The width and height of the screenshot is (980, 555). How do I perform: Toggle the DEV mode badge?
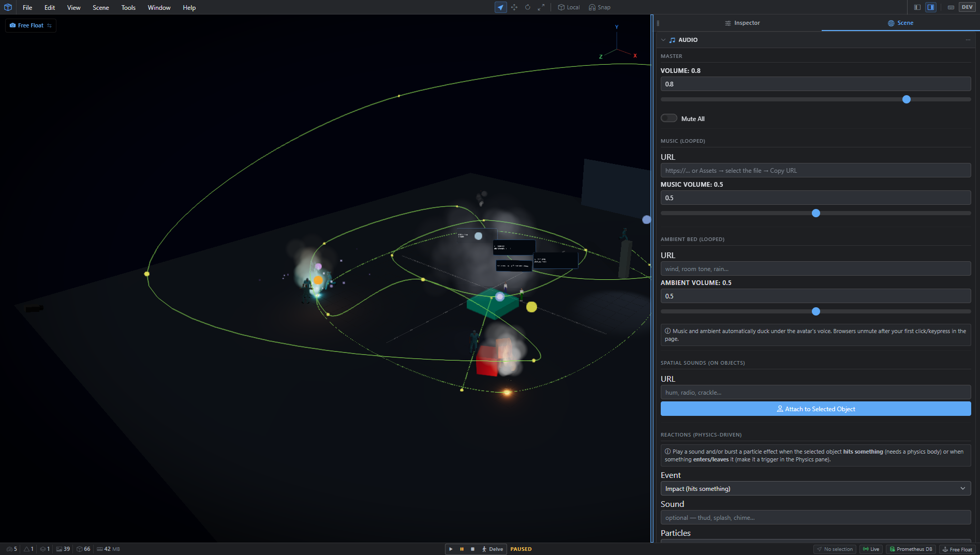pyautogui.click(x=967, y=7)
